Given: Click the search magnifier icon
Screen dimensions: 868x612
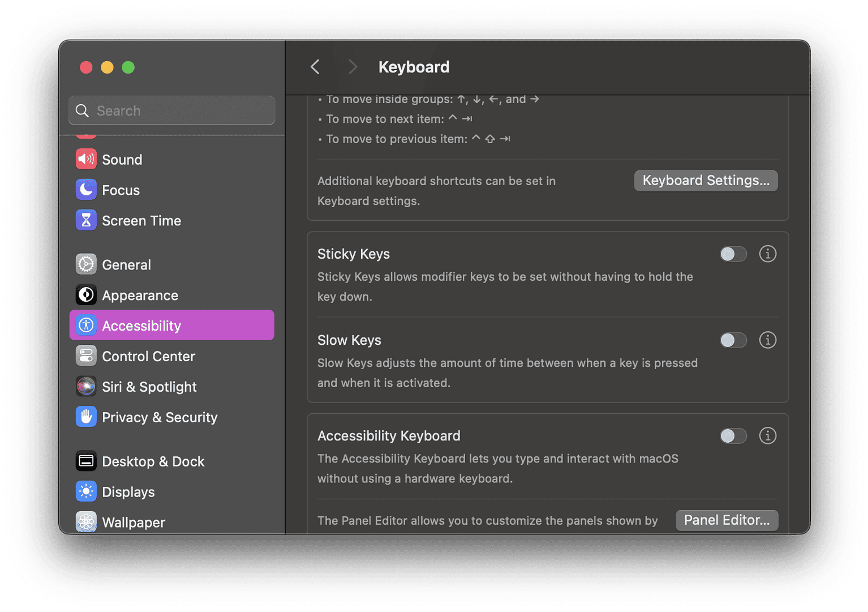Looking at the screenshot, I should (83, 110).
